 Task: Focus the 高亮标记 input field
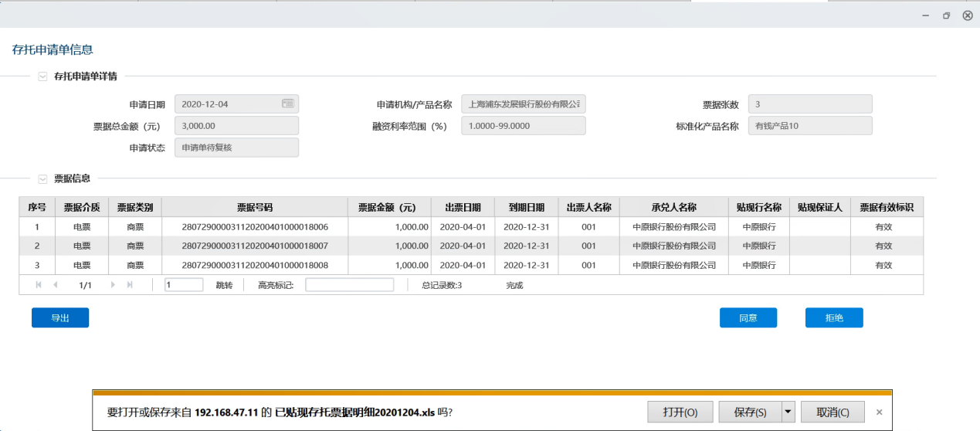349,285
